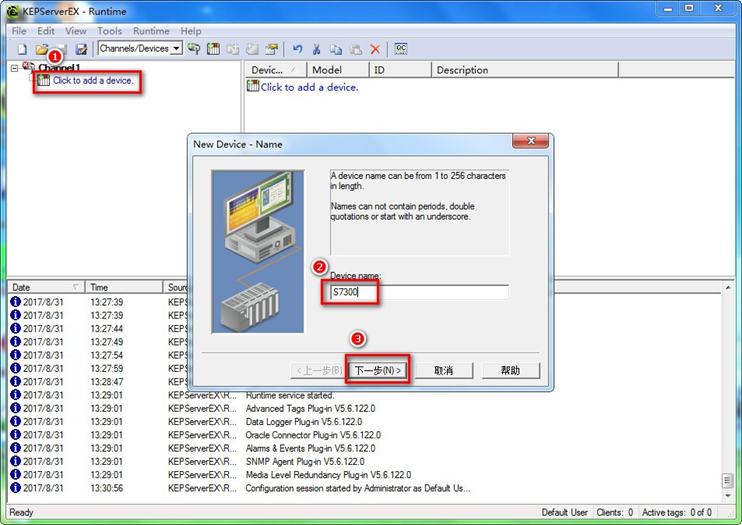The image size is (742, 525).
Task: Sort by the Device name column header
Action: click(x=275, y=70)
